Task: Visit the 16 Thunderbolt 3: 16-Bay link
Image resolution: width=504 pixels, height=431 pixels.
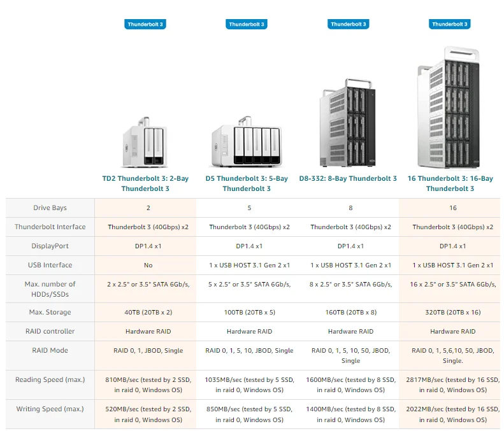Action: [x=450, y=183]
